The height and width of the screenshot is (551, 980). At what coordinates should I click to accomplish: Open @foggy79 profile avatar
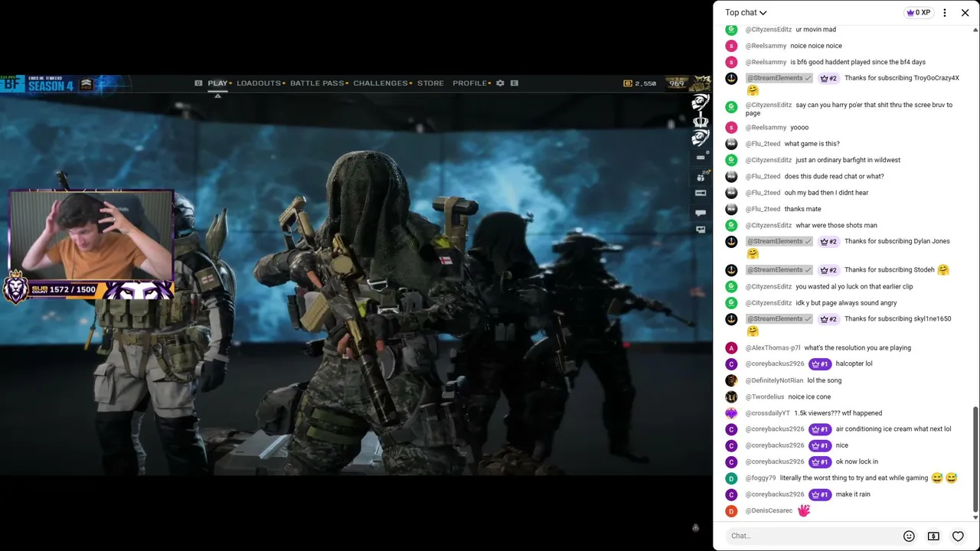(731, 478)
